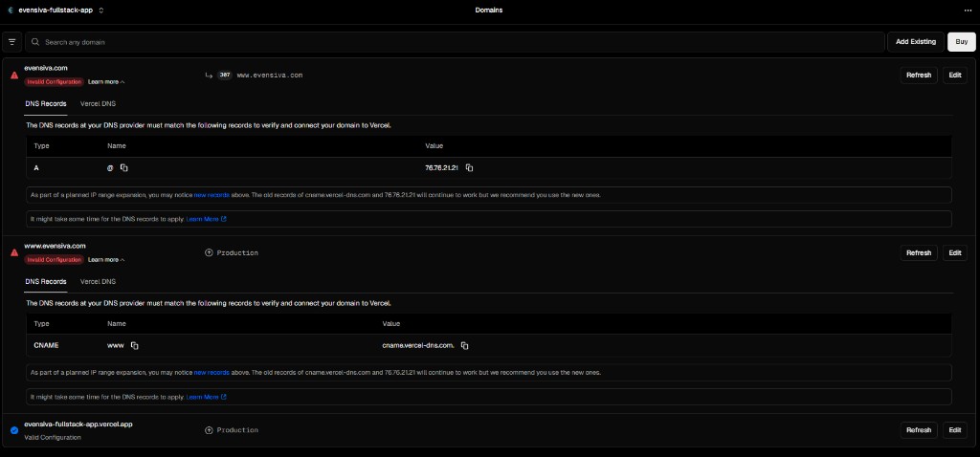
Task: Click the Vercel project logo icon
Action: point(11,11)
